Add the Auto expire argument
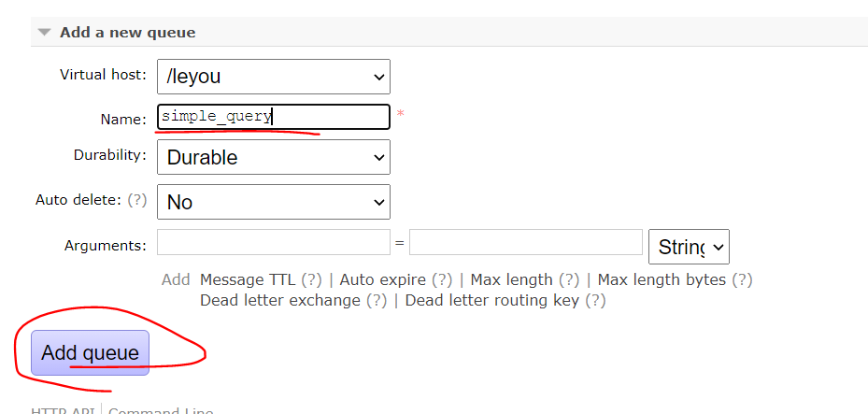 tap(382, 279)
